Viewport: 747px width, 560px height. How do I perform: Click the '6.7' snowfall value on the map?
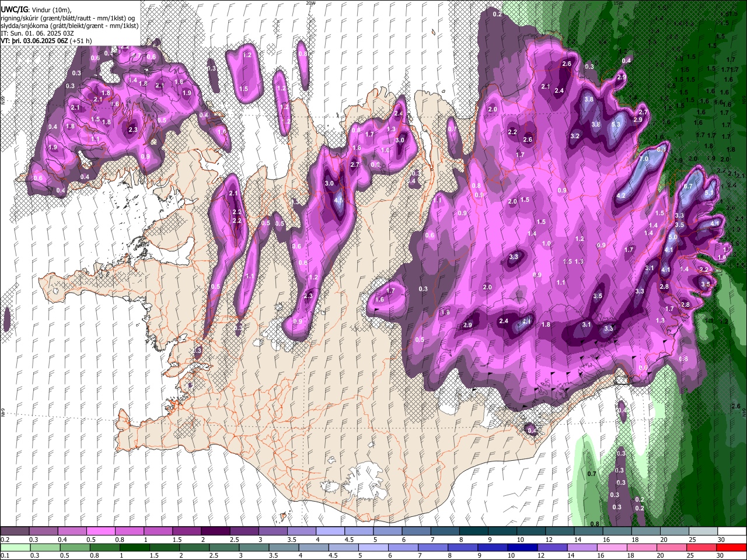688,186
